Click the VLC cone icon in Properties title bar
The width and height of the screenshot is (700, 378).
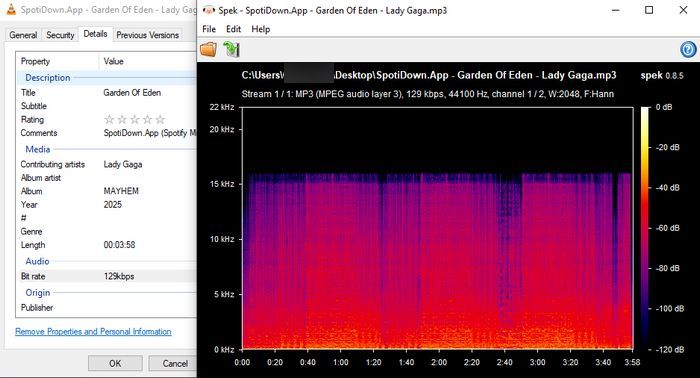pos(11,9)
